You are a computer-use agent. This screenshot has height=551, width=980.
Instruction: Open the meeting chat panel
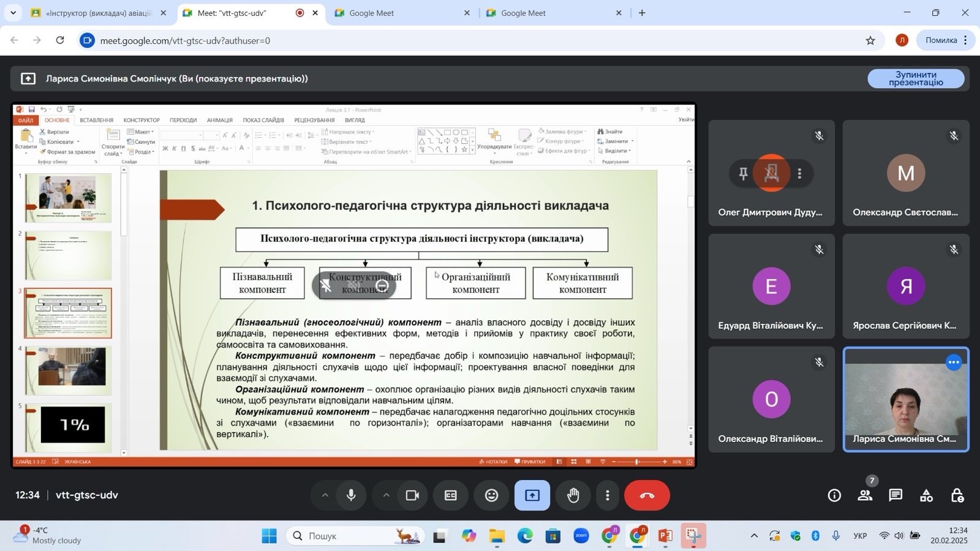[x=895, y=495]
